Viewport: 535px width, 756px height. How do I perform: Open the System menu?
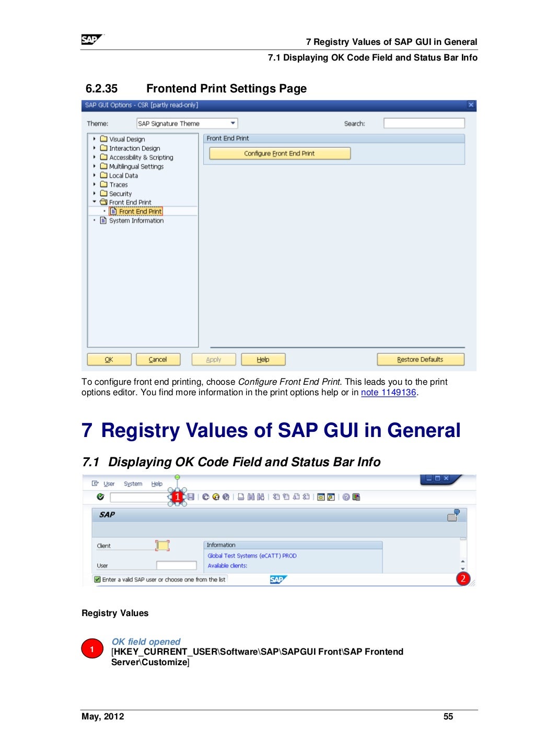point(133,484)
